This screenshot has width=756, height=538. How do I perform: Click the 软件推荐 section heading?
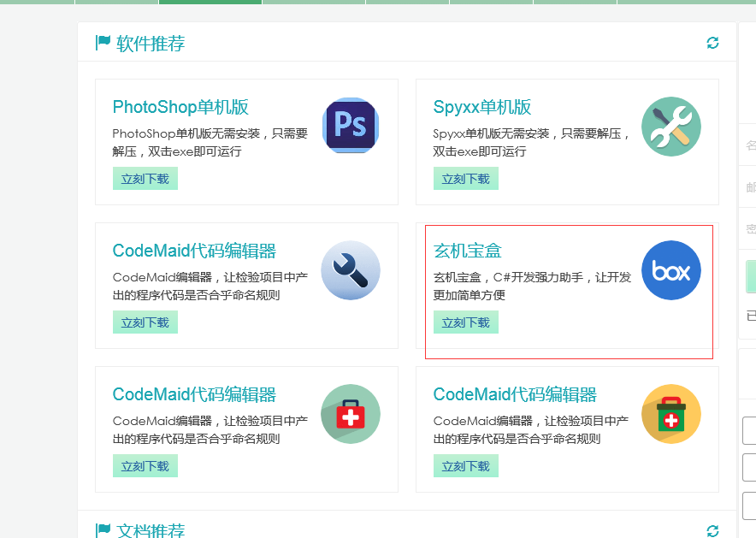click(151, 44)
